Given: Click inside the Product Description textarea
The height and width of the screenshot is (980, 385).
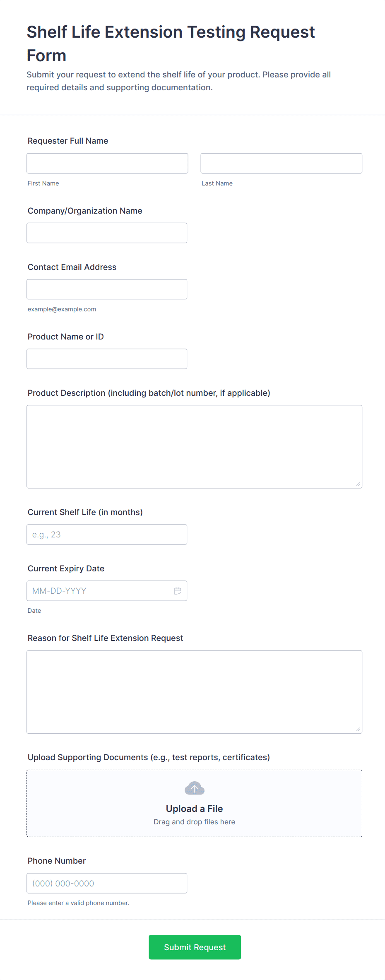Looking at the screenshot, I should (194, 446).
